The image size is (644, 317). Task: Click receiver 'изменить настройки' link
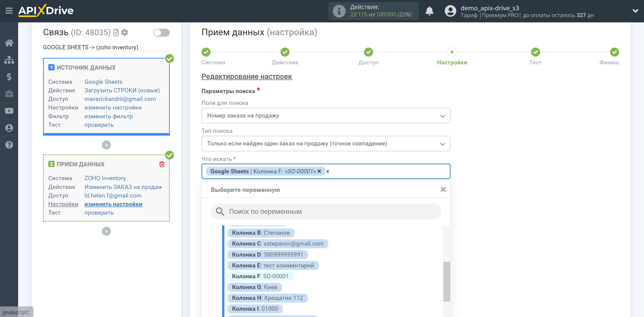(x=113, y=204)
